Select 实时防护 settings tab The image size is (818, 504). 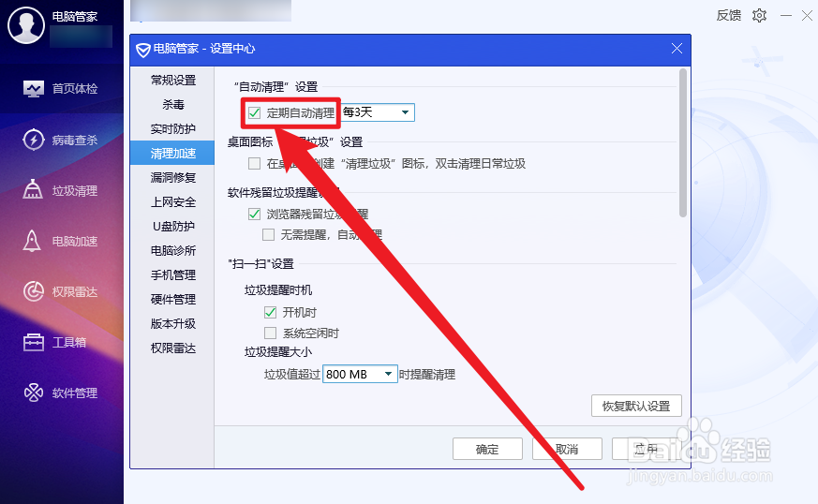172,129
